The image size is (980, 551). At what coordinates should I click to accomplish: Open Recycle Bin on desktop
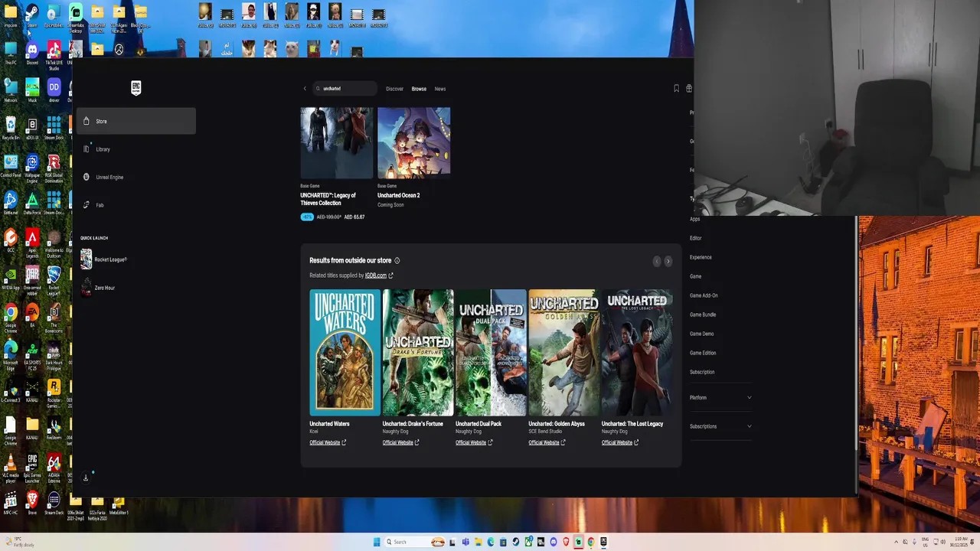click(x=11, y=128)
